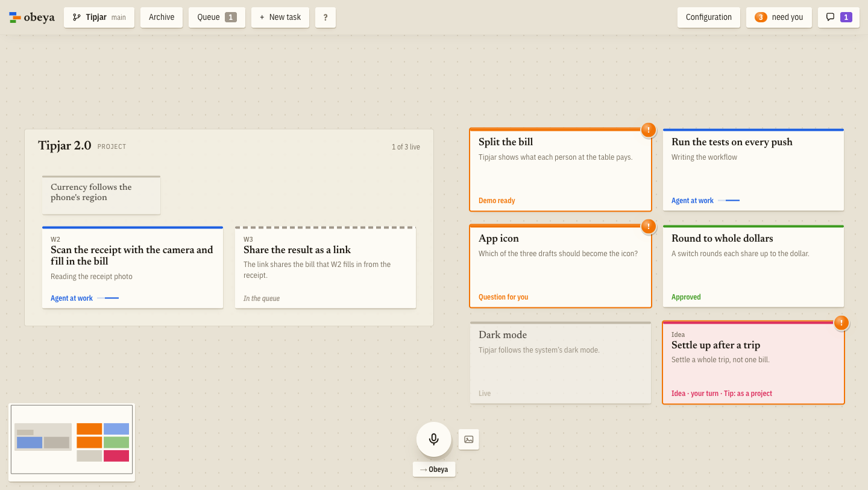
Task: Open the Split the bill card
Action: click(561, 169)
